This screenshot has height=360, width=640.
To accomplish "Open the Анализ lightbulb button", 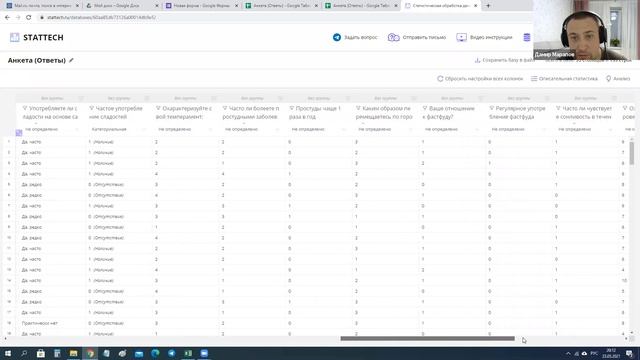I will coord(618,78).
